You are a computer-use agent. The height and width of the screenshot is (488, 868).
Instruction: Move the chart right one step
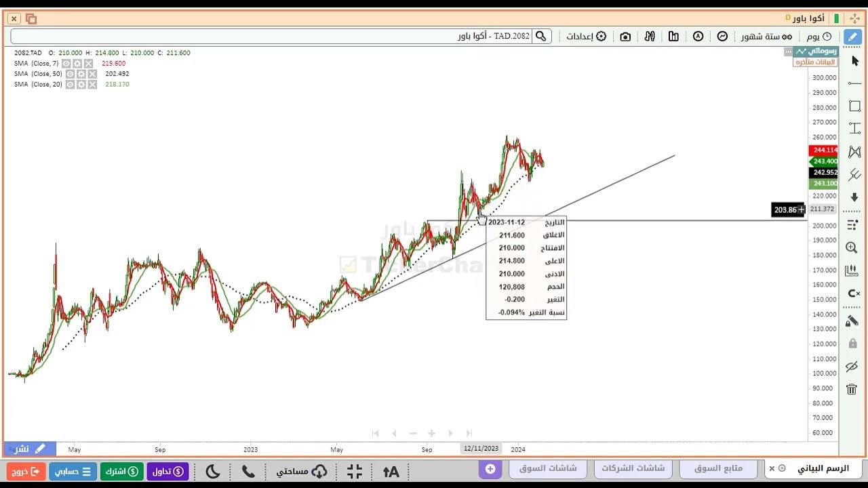[450, 433]
